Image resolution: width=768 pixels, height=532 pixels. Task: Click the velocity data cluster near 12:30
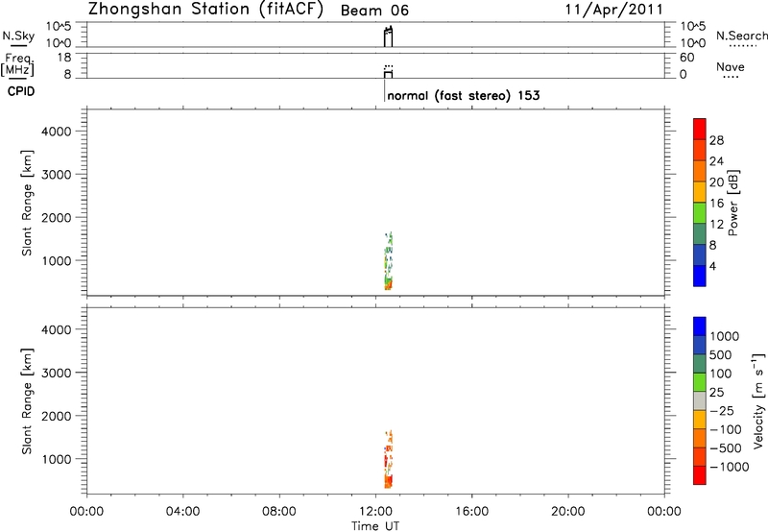[x=389, y=460]
